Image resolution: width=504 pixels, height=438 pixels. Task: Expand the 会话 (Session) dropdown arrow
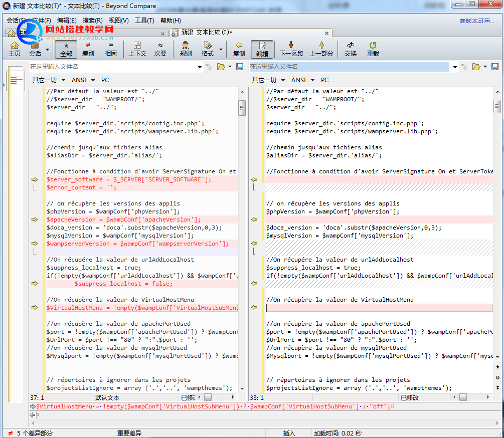[x=48, y=50]
